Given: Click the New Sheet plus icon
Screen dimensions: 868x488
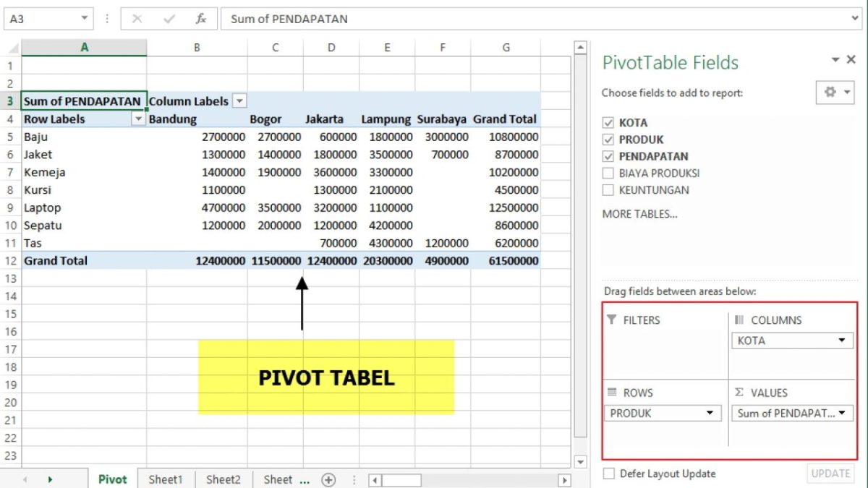Looking at the screenshot, I should click(x=328, y=479).
